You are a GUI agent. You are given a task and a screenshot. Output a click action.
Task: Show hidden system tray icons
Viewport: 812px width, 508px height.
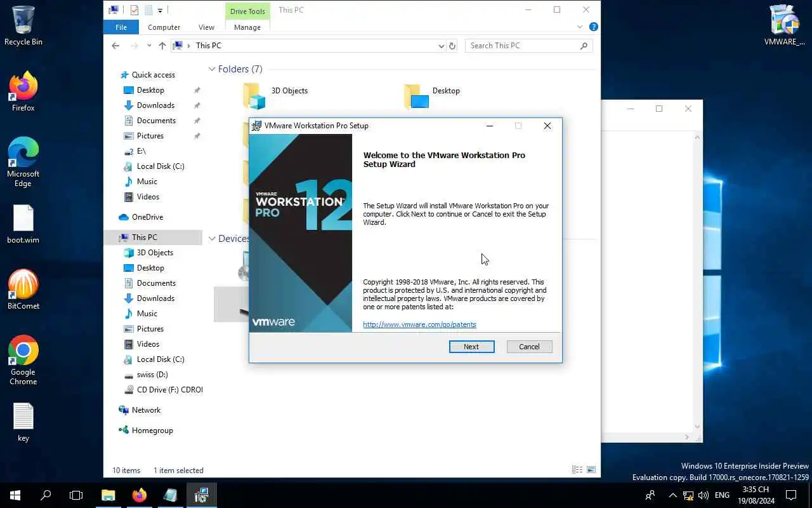[x=673, y=495]
